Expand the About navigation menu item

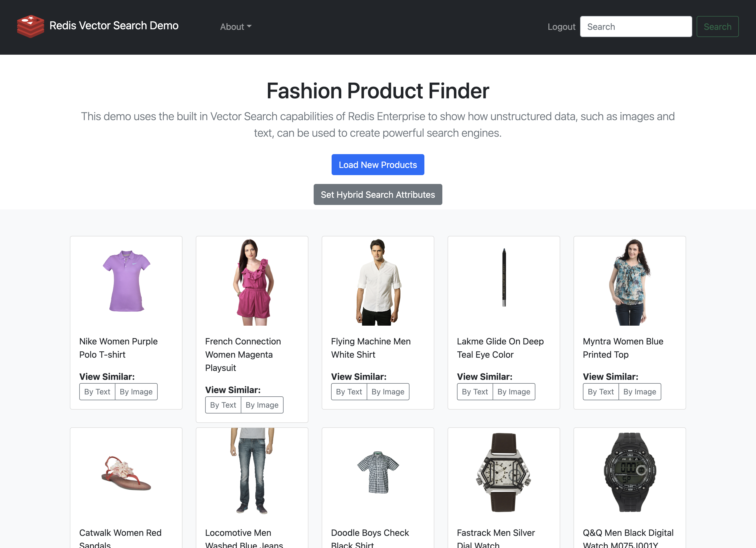coord(235,27)
